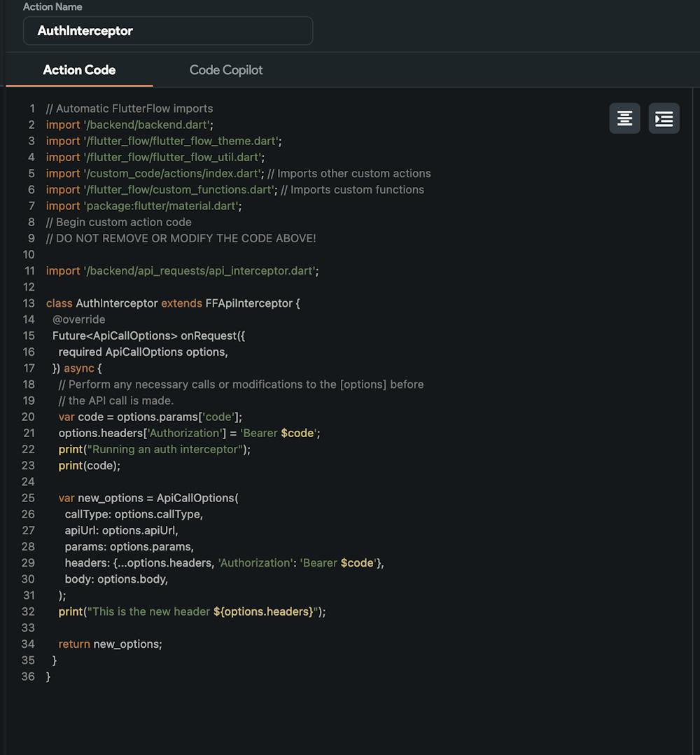Image resolution: width=700 pixels, height=755 pixels.
Task: Place cursor on the async keyword line 17
Action: [x=78, y=368]
